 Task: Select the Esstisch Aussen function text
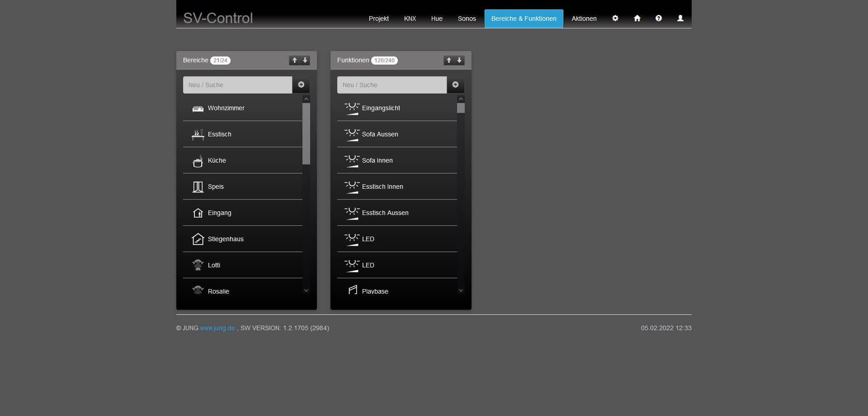385,213
